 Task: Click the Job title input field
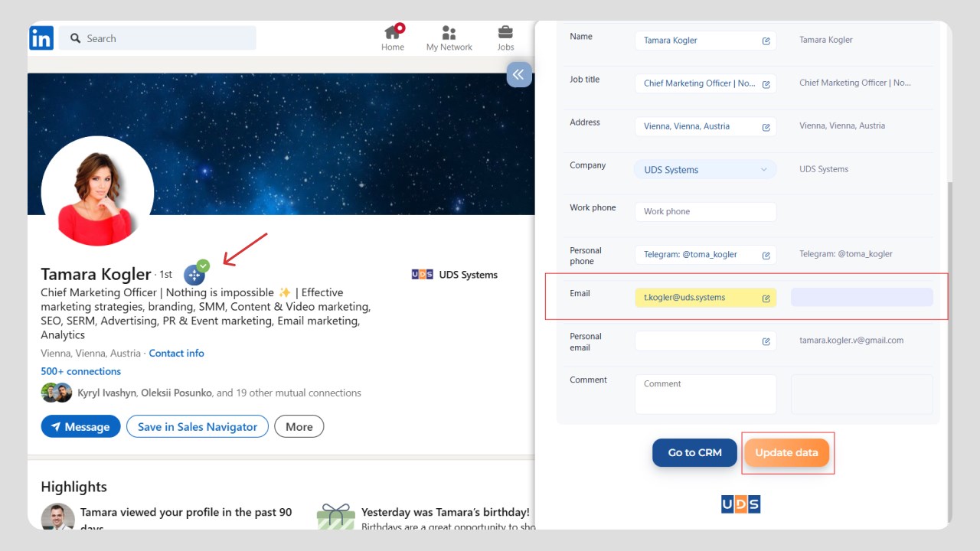coord(705,83)
